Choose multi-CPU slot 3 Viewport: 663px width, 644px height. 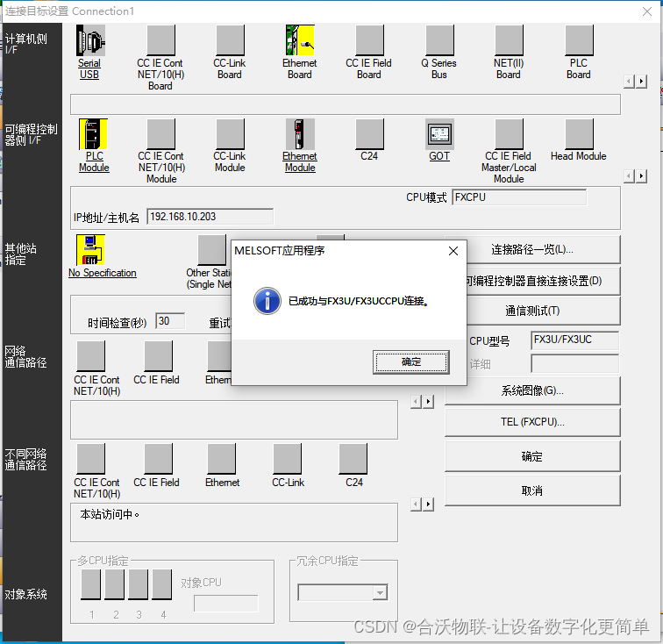138,584
